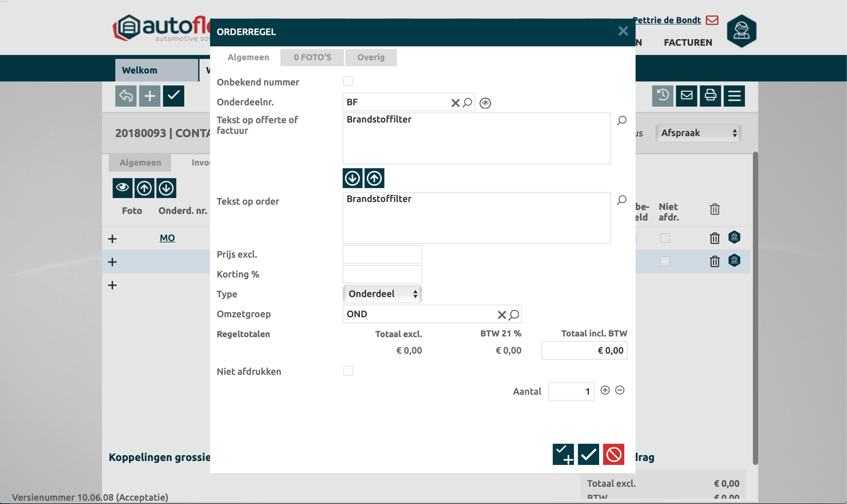This screenshot has height=504, width=847.
Task: Copy text down with the down-arrow button
Action: pyautogui.click(x=352, y=178)
